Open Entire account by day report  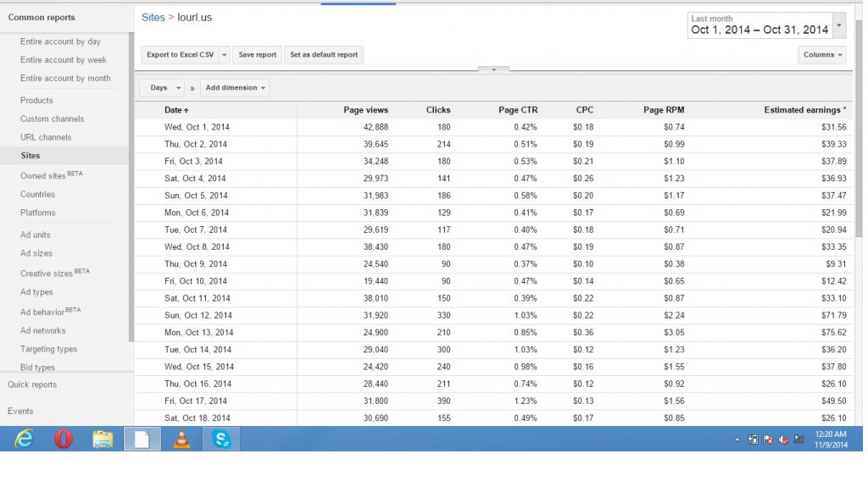click(60, 41)
